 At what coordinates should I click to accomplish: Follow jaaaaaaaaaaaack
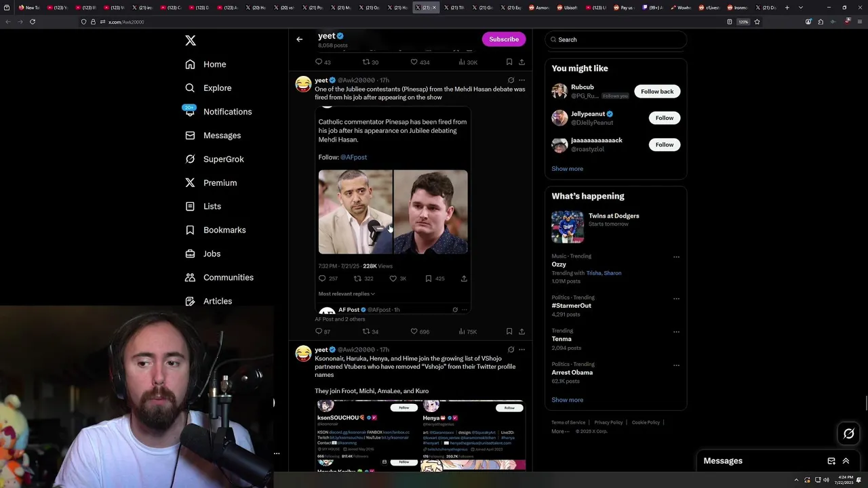(665, 144)
